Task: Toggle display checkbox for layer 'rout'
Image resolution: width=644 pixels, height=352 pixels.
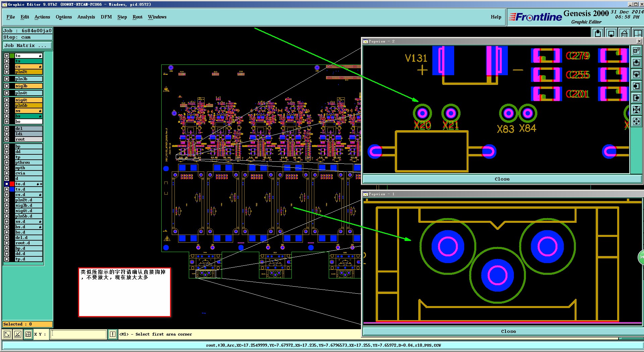Action: [7, 139]
